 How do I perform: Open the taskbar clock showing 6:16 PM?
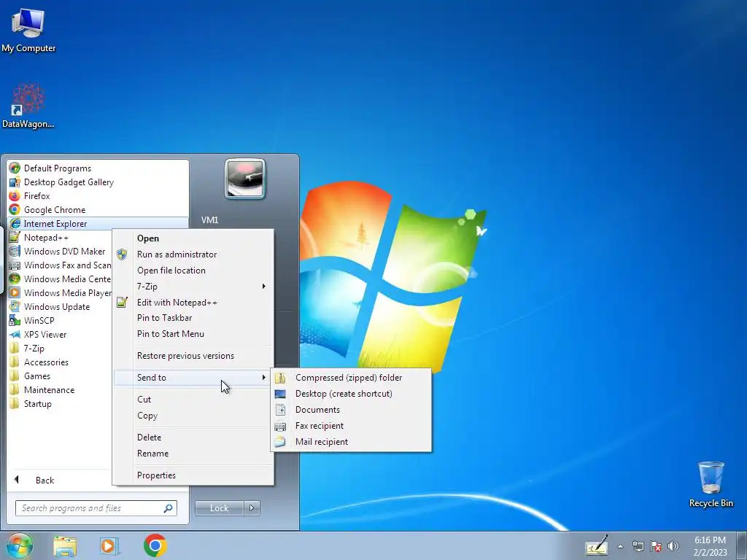710,546
